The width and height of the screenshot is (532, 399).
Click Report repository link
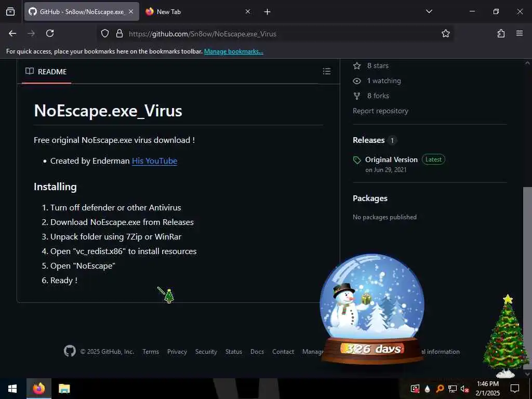[x=380, y=111]
